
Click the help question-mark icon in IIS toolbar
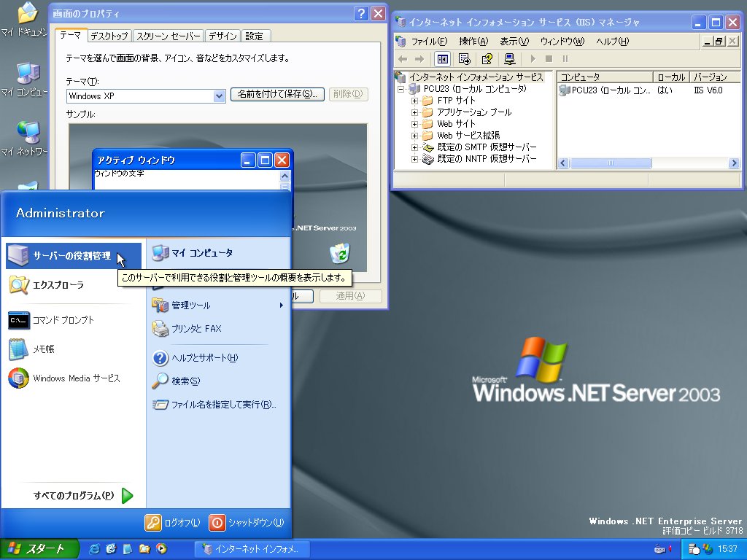pyautogui.click(x=487, y=59)
